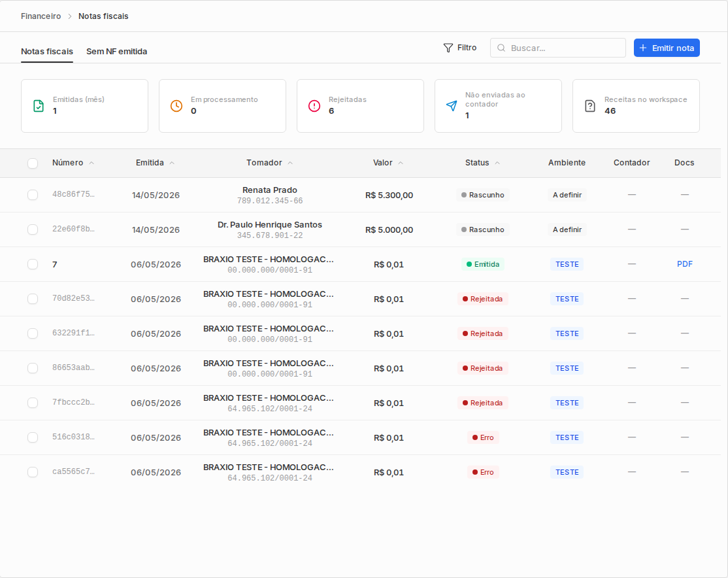728x578 pixels.
Task: Sort by the Status column header
Action: (x=482, y=163)
